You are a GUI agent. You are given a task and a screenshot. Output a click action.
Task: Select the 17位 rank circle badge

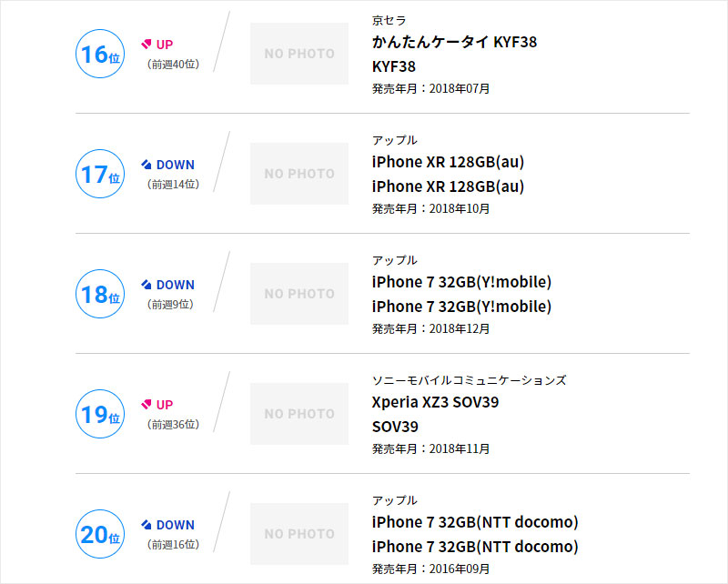coord(100,174)
